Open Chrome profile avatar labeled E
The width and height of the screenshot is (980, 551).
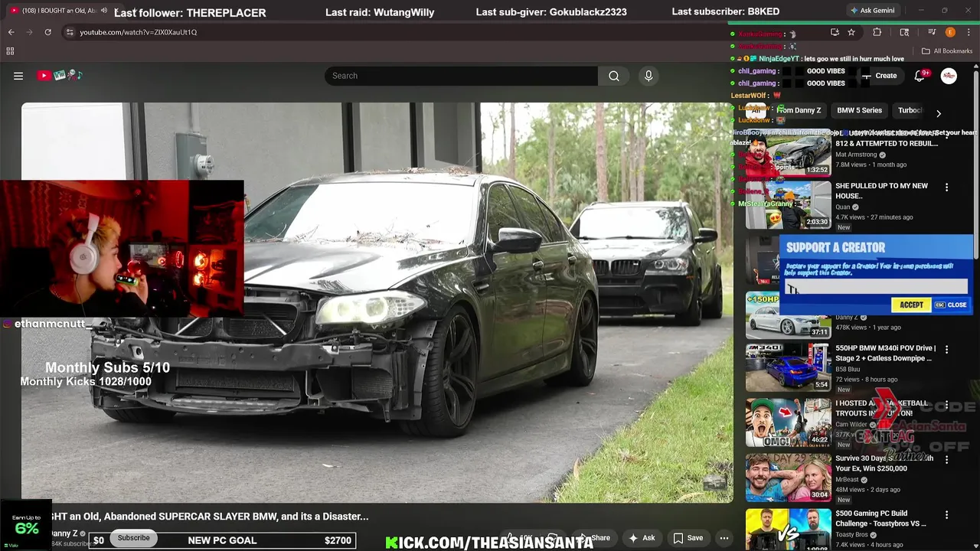950,32
